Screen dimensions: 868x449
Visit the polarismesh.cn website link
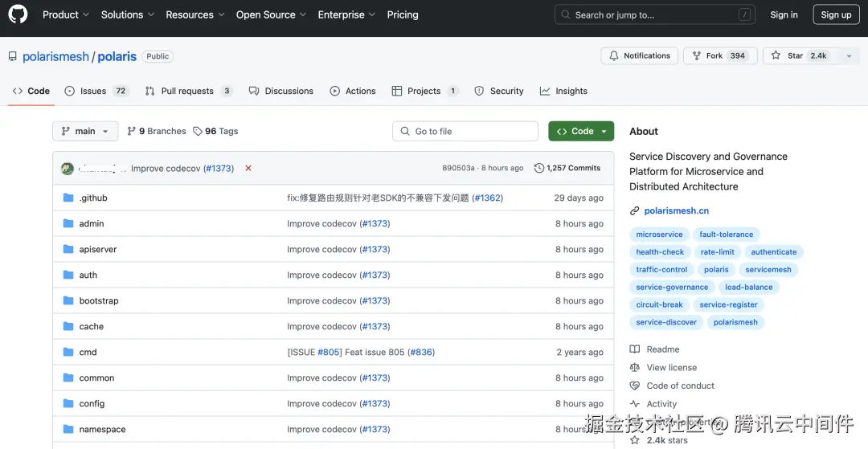click(677, 210)
